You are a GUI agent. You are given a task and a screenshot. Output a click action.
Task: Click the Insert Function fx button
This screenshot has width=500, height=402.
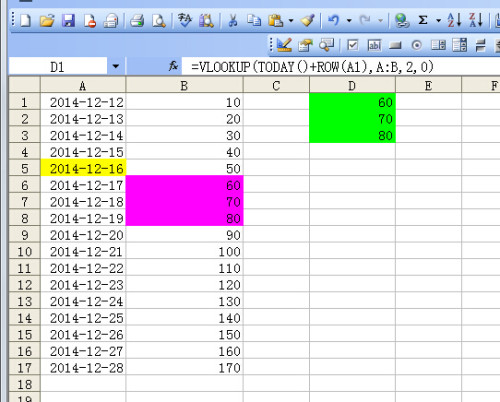pyautogui.click(x=173, y=66)
